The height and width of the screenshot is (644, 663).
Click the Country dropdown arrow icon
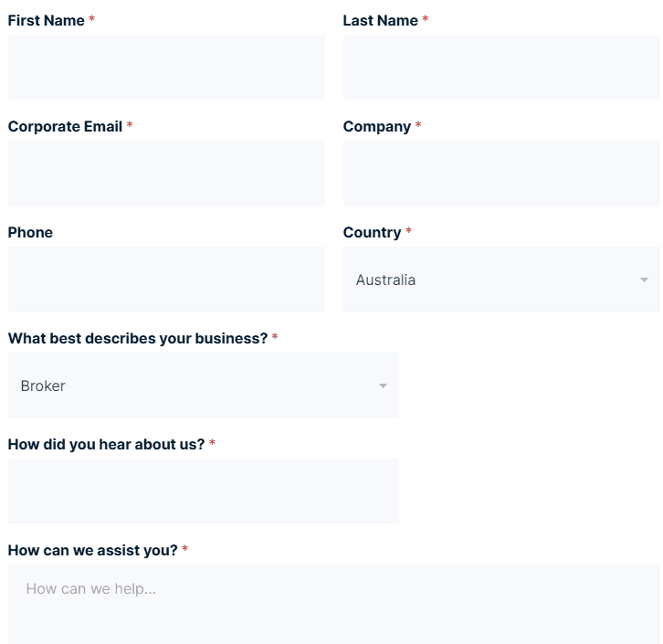(x=644, y=280)
